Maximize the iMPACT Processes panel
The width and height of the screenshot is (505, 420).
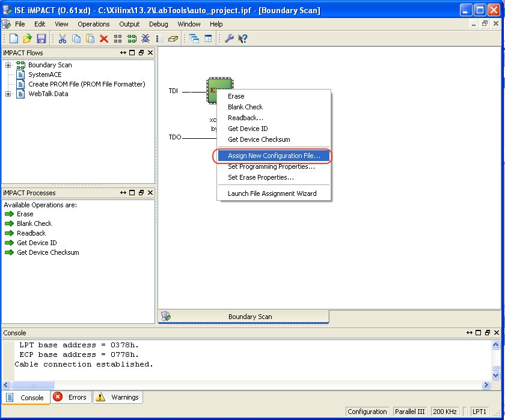point(132,193)
